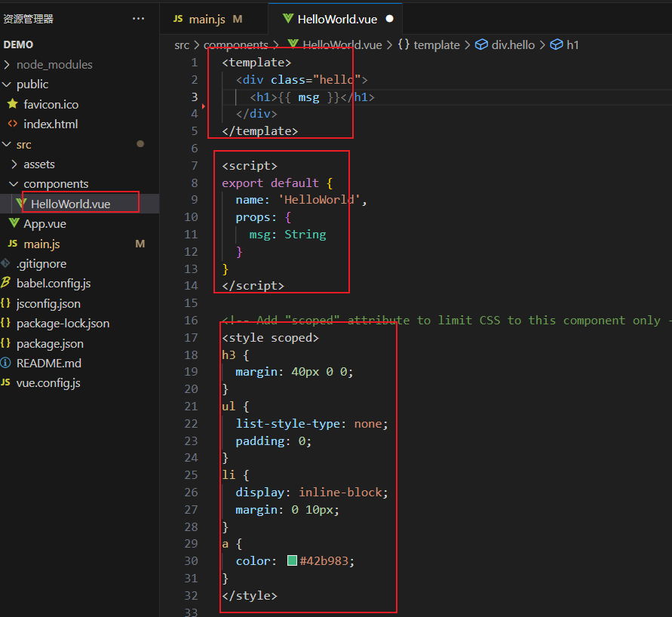Expand the node_modules folder
This screenshot has width=672, height=617.
(7, 65)
